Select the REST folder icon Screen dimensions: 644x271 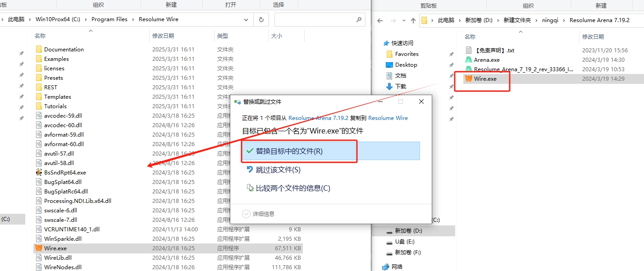pos(39,87)
